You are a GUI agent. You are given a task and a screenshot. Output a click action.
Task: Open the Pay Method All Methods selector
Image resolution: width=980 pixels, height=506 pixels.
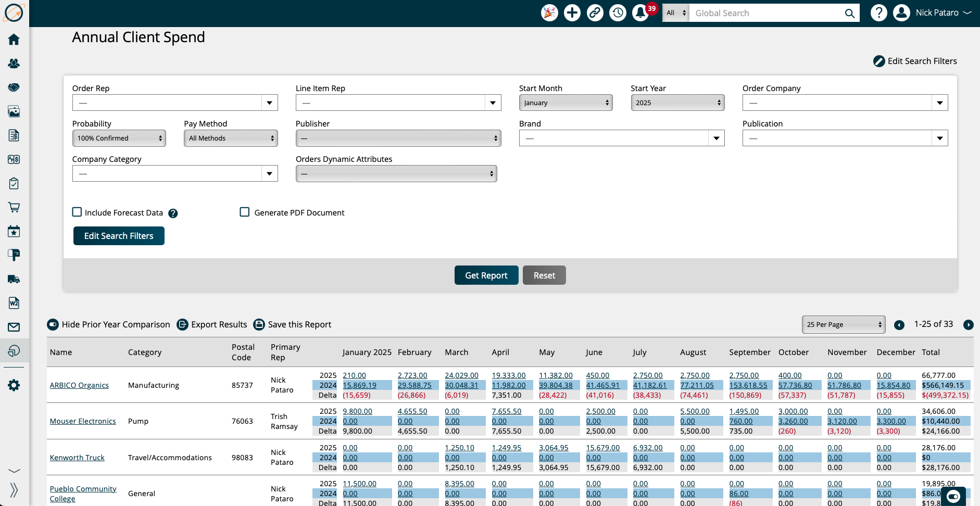231,138
